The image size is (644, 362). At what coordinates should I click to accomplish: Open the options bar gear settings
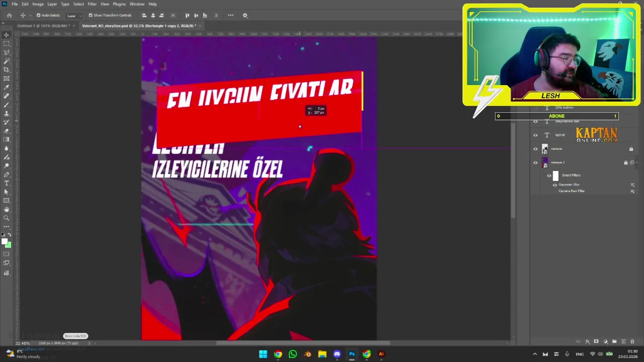245,15
